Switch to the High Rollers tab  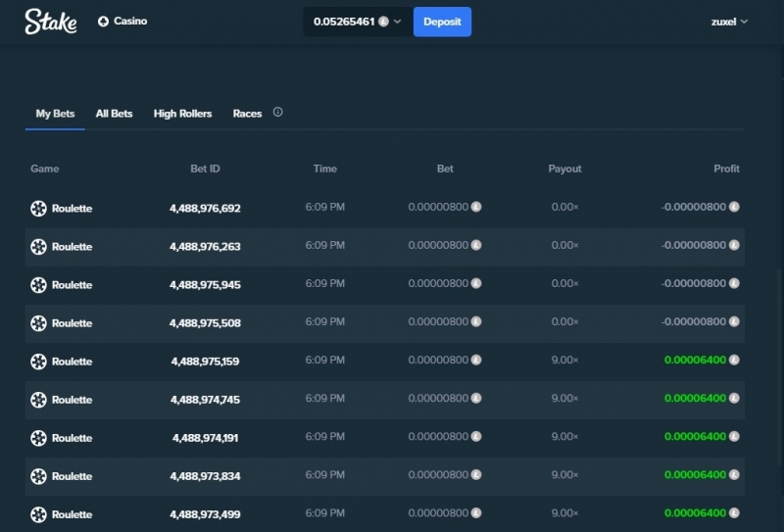182,114
